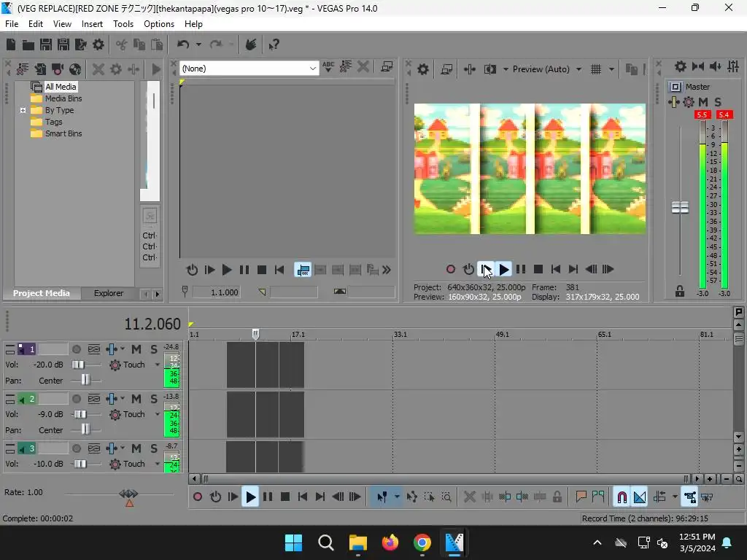The image size is (747, 560).
Task: Click the Master fader handle
Action: click(x=680, y=208)
